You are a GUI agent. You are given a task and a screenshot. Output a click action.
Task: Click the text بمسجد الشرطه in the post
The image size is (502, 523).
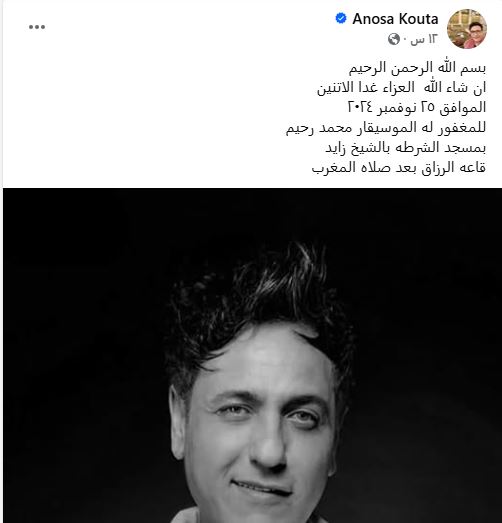pyautogui.click(x=441, y=148)
